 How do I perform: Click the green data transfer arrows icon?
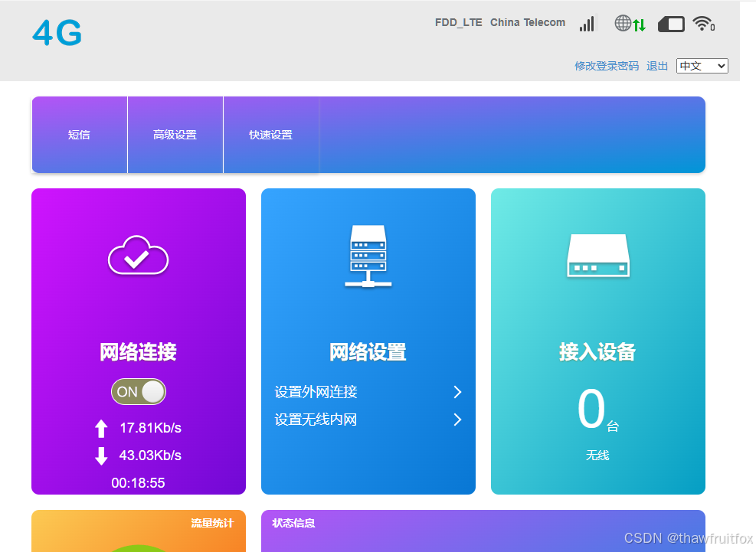coord(640,25)
